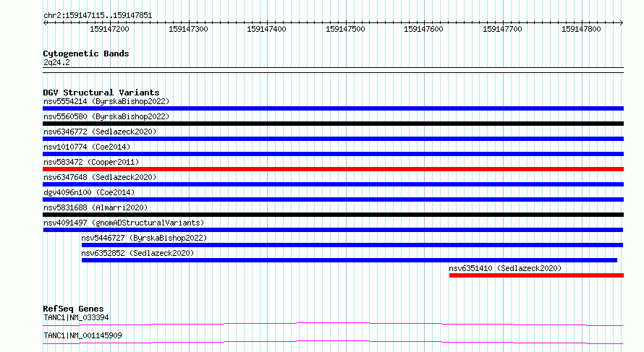Open variant nsv6347648 (Sedlazeck2020) label

[100, 177]
